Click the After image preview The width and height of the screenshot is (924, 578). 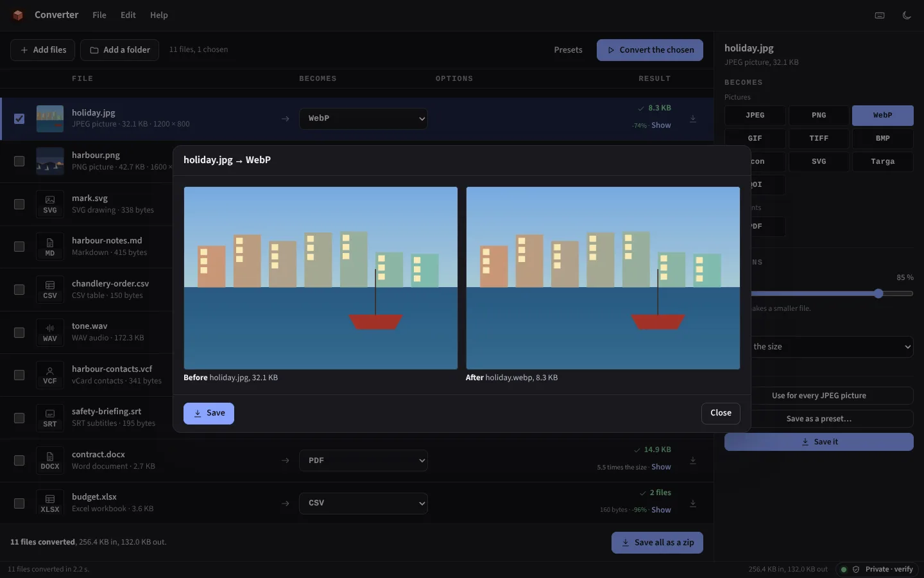(603, 278)
